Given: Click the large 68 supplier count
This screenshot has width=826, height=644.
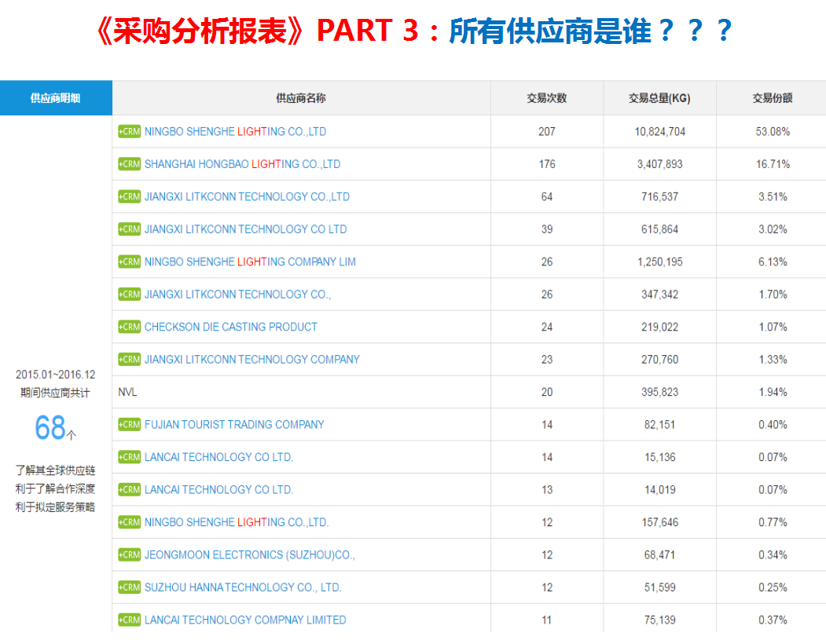Looking at the screenshot, I should click(50, 428).
